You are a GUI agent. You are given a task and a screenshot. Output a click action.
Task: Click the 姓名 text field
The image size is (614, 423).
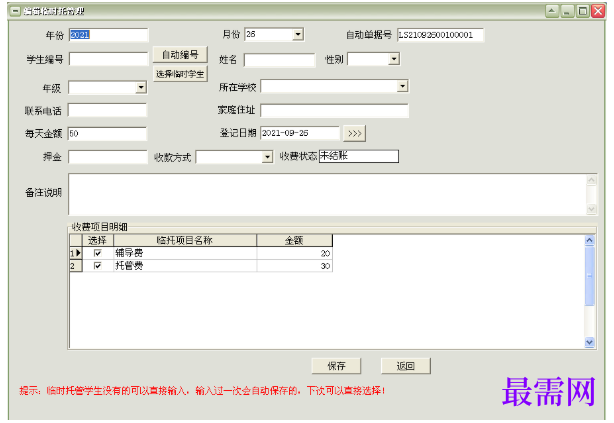pyautogui.click(x=279, y=60)
